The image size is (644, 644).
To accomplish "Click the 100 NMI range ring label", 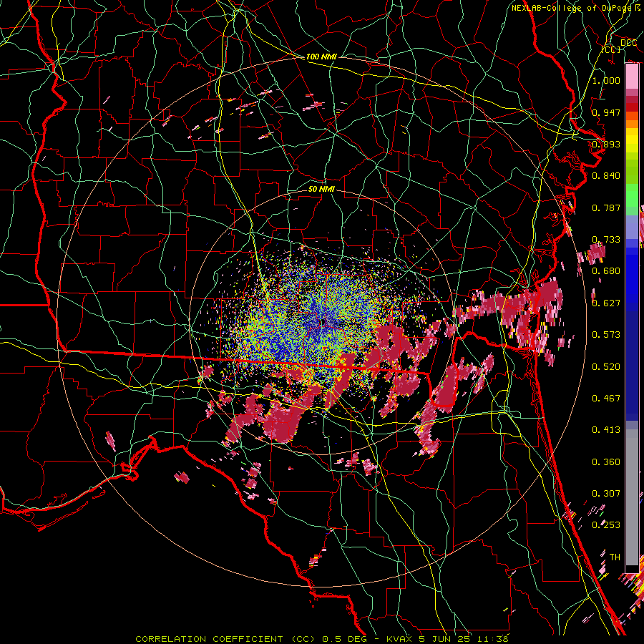I will (321, 57).
